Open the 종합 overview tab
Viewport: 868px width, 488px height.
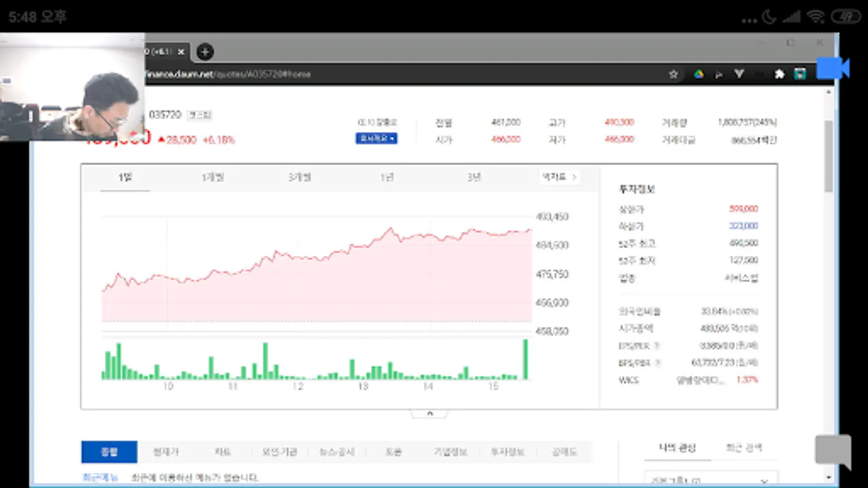point(109,452)
